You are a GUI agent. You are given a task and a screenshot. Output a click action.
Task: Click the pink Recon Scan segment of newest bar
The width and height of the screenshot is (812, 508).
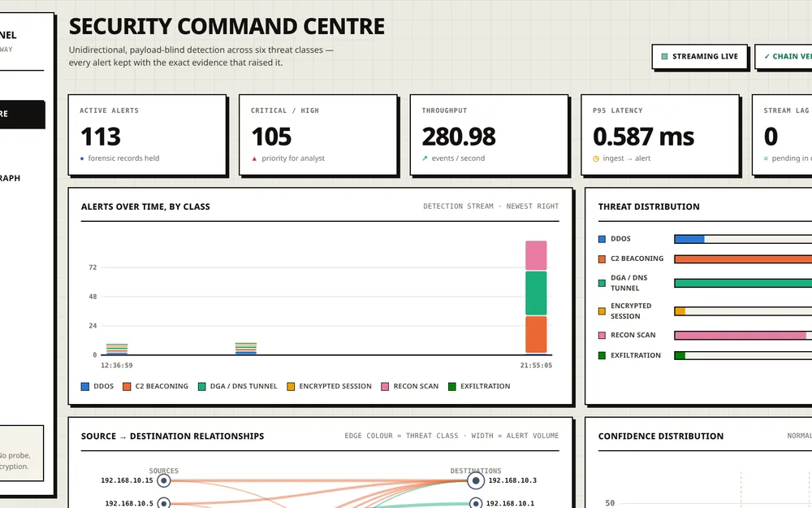tap(536, 255)
